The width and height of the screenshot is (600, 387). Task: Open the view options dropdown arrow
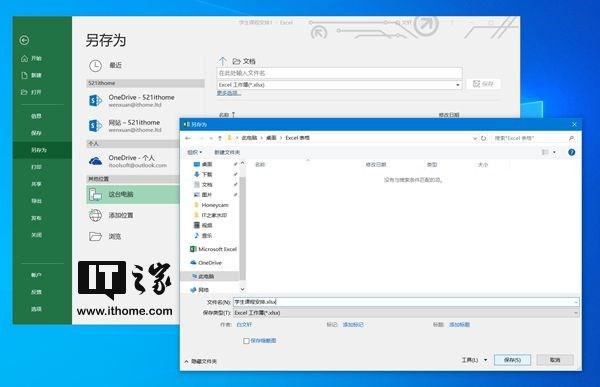[x=554, y=152]
